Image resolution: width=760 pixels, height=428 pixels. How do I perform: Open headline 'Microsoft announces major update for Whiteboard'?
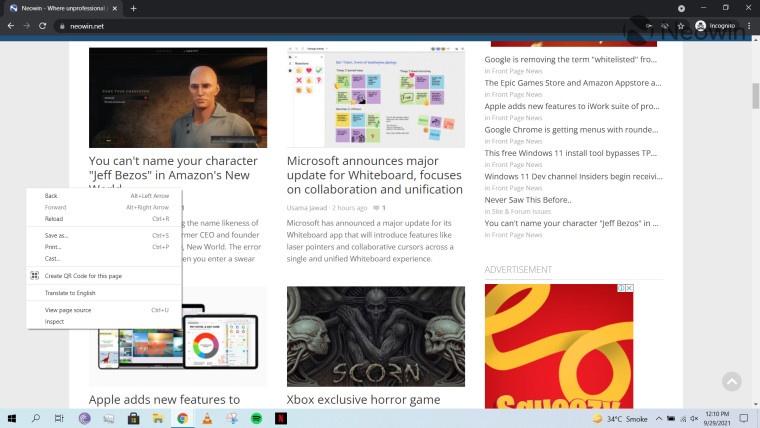[x=374, y=175]
